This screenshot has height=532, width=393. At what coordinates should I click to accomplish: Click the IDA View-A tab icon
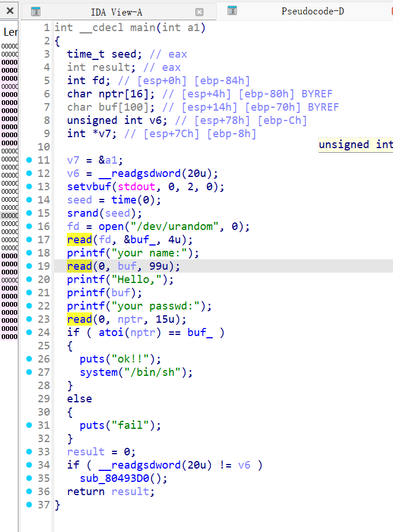[35, 12]
